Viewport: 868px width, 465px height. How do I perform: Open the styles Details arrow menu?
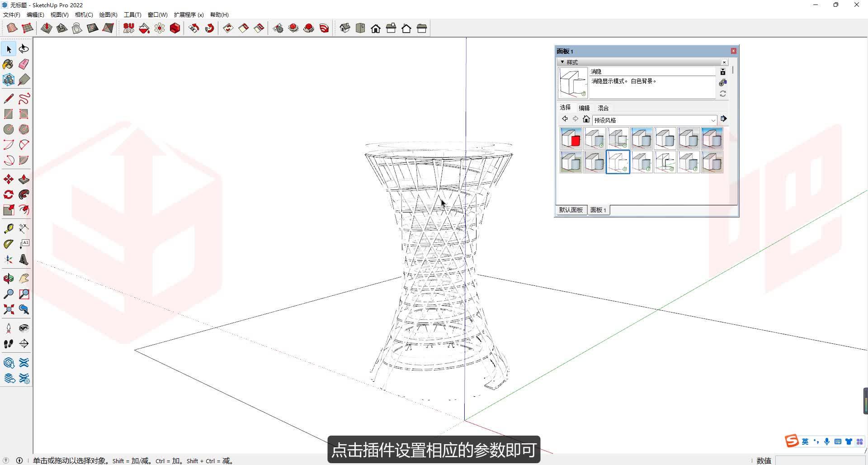click(x=723, y=119)
